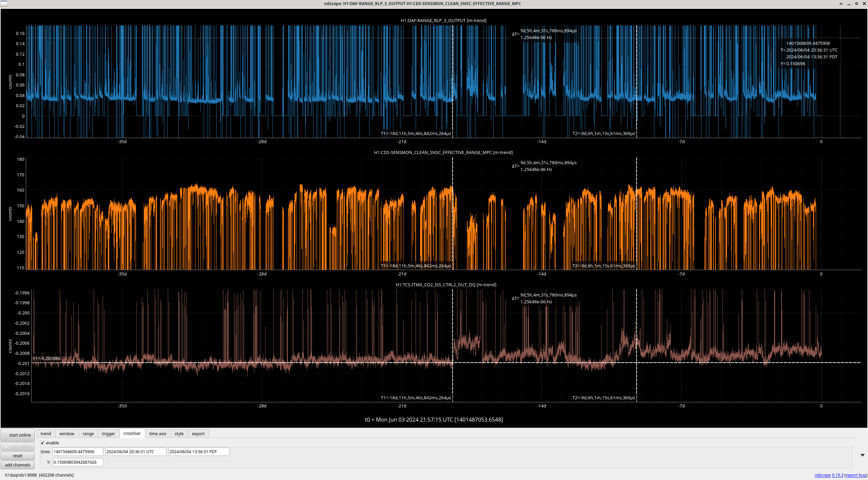The image size is (868, 480).
Task: Open the window menu icon in title bar
Action: click(3, 3)
